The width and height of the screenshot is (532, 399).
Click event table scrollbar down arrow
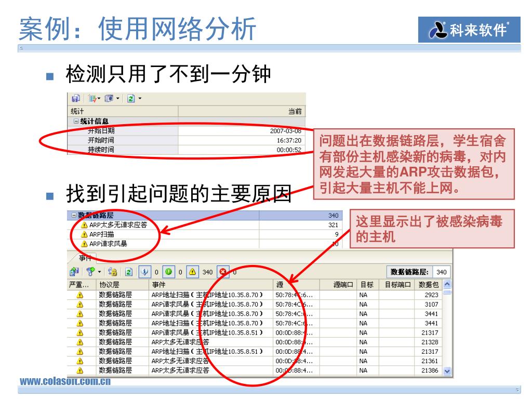447,371
